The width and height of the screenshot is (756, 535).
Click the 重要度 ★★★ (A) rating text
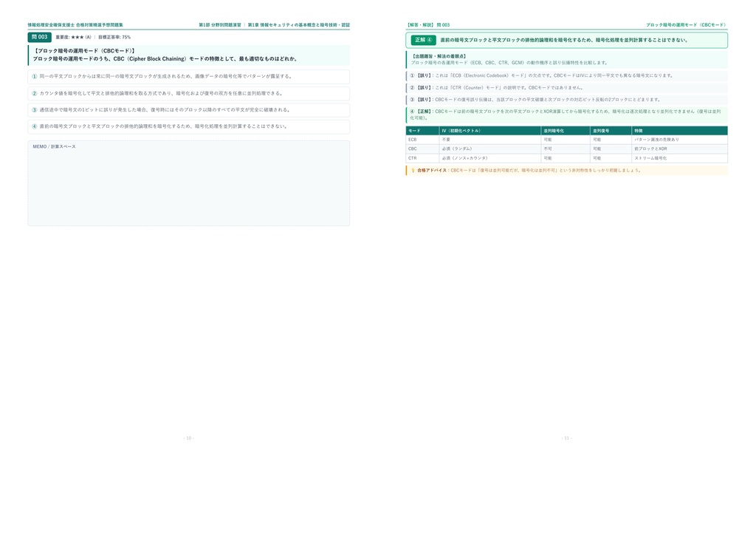tap(73, 37)
